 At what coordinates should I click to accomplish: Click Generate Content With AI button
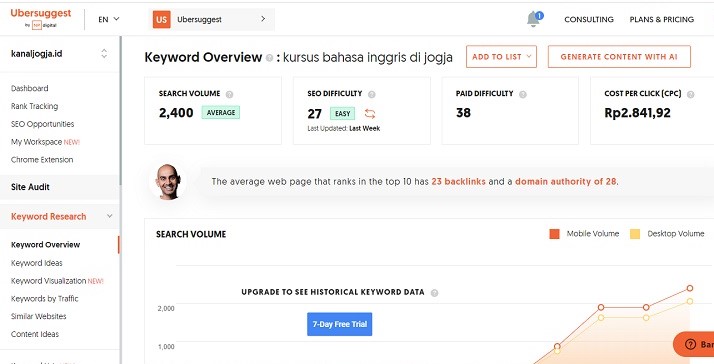coord(619,56)
